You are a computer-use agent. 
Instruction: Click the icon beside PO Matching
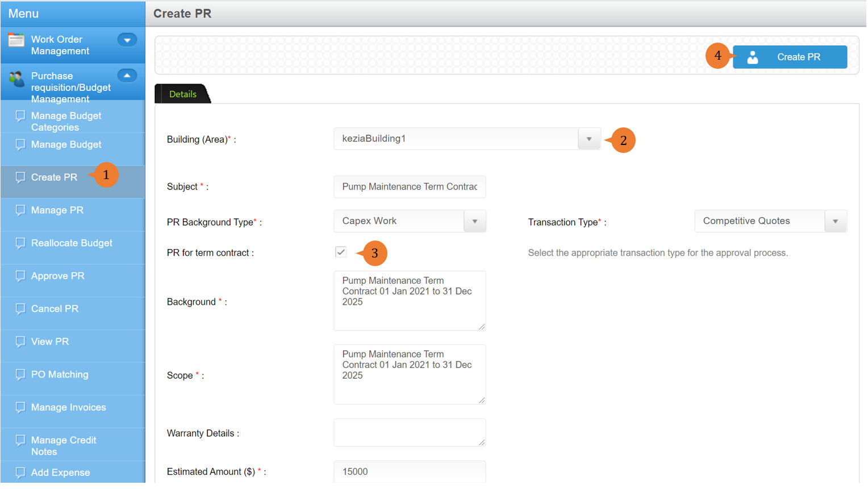20,375
